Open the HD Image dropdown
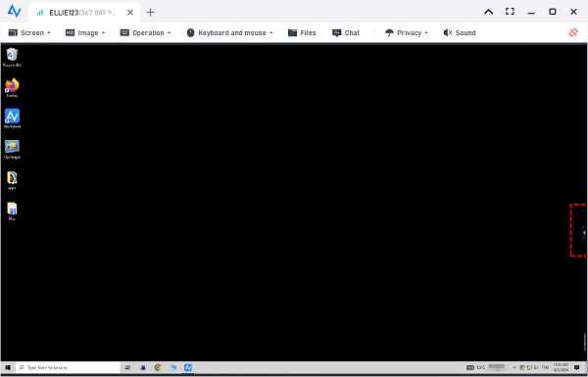 pos(85,32)
